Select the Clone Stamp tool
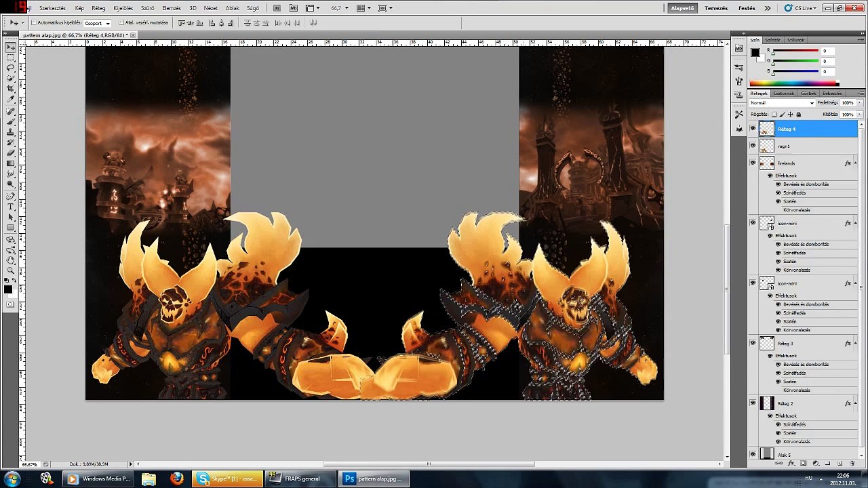Screen dimensions: 868x488 (x=11, y=132)
